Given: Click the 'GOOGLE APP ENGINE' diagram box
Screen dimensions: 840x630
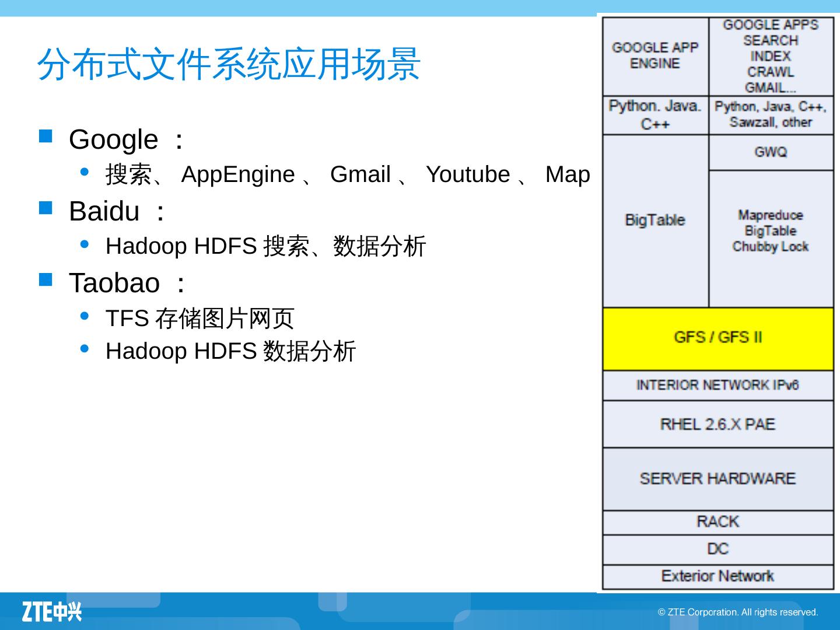Looking at the screenshot, I should (656, 57).
